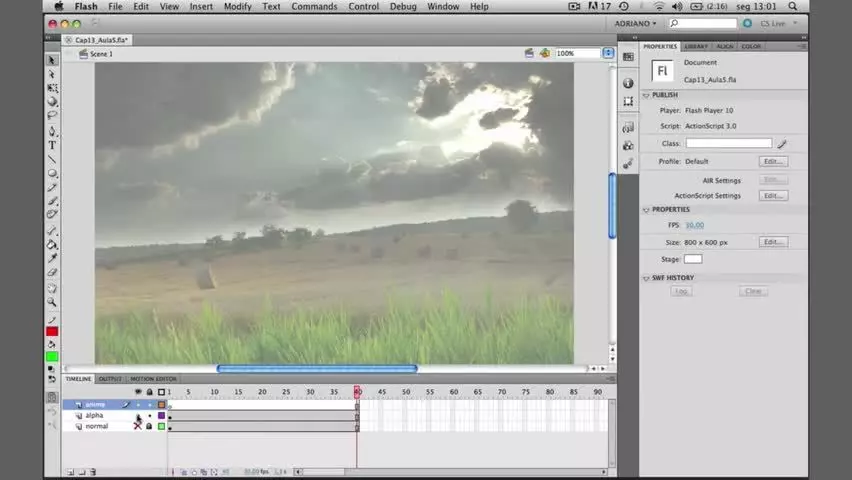
Task: Click the Edit Symbols icon above stage
Action: point(544,53)
